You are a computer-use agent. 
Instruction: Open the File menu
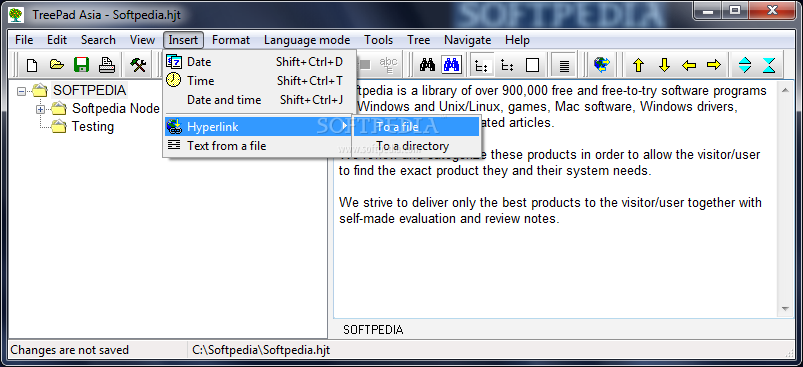(24, 40)
